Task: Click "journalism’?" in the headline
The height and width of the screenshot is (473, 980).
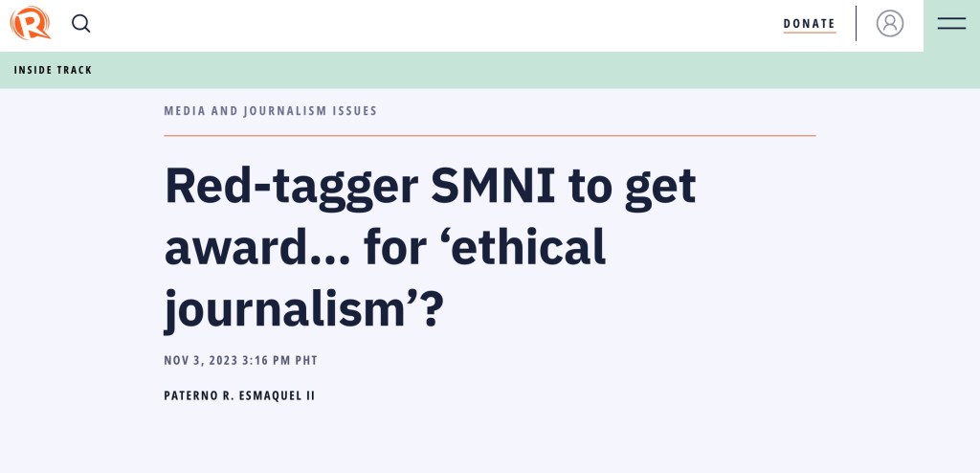Action: click(303, 309)
